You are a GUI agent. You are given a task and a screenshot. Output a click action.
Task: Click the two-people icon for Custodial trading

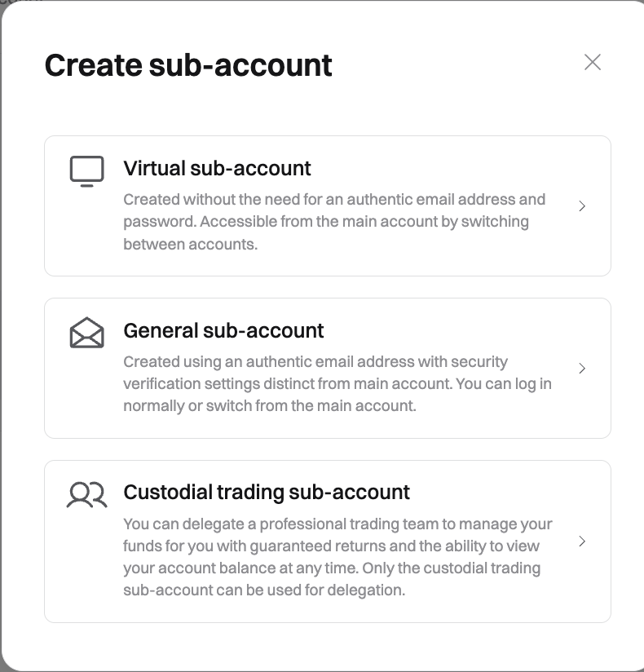point(87,495)
